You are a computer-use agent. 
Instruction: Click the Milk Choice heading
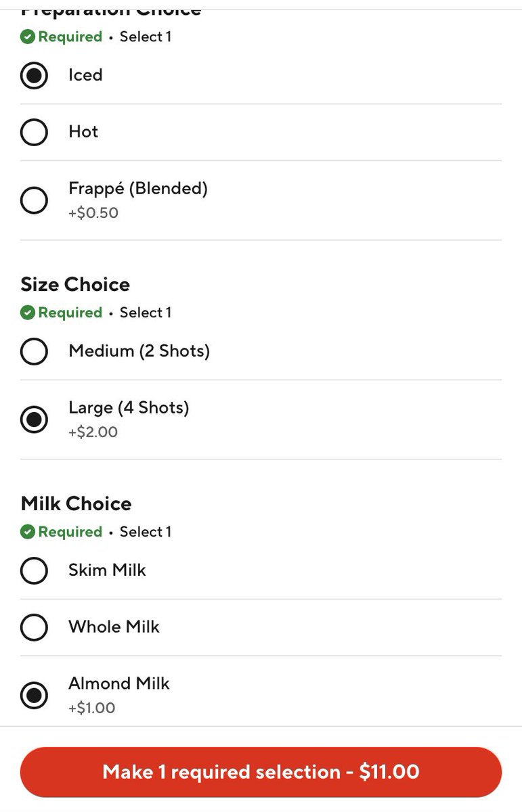76,503
